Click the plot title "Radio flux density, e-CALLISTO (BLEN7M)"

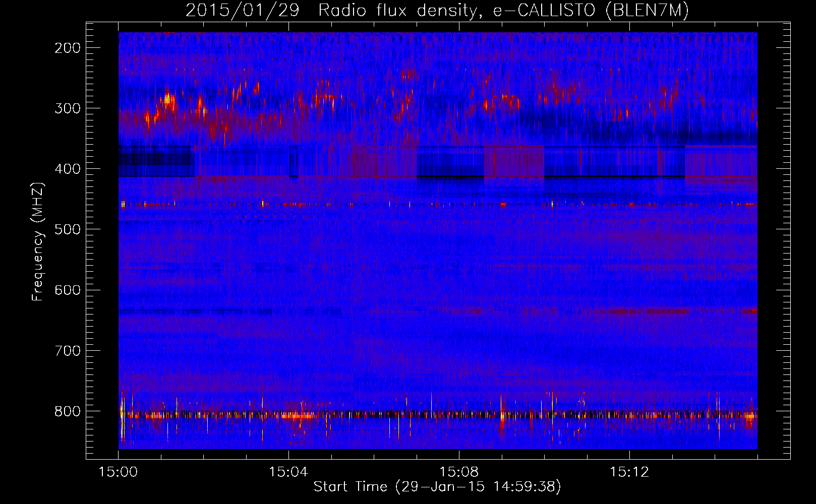[503, 11]
